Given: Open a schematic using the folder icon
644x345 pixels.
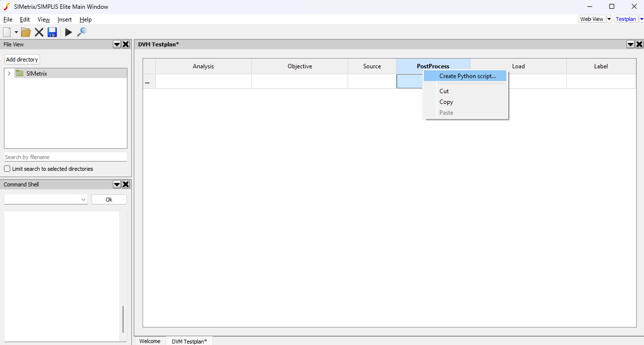Looking at the screenshot, I should coord(25,32).
